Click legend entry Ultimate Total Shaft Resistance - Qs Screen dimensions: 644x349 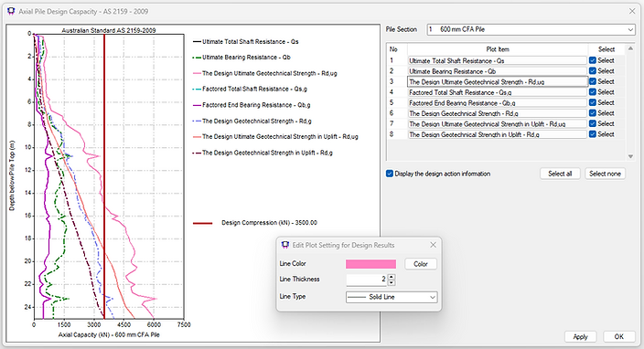[245, 41]
